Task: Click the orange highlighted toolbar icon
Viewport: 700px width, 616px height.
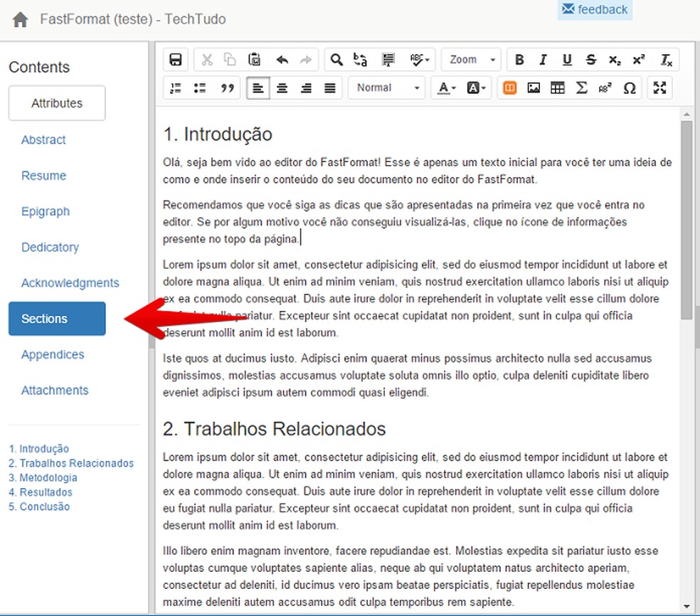Action: 509,88
